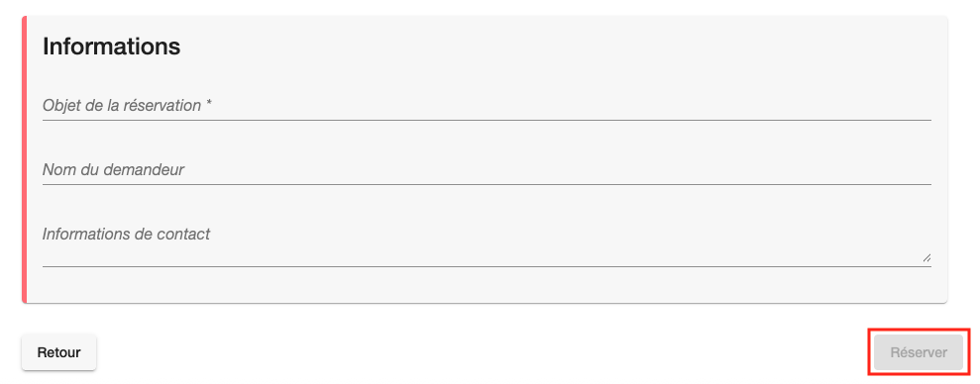980x384 pixels.
Task: Focus the Objet de la réservation field
Action: 487,106
